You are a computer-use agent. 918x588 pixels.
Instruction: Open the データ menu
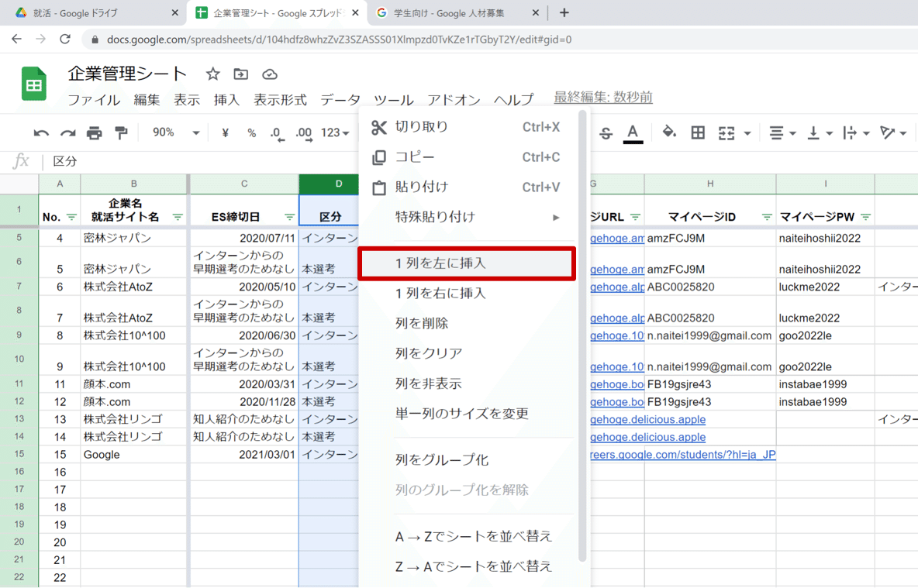tap(340, 99)
